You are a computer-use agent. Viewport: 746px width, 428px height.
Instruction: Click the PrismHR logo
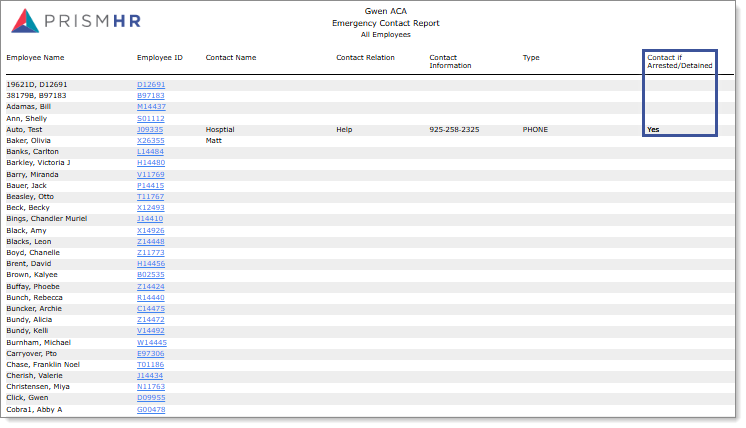pyautogui.click(x=77, y=23)
